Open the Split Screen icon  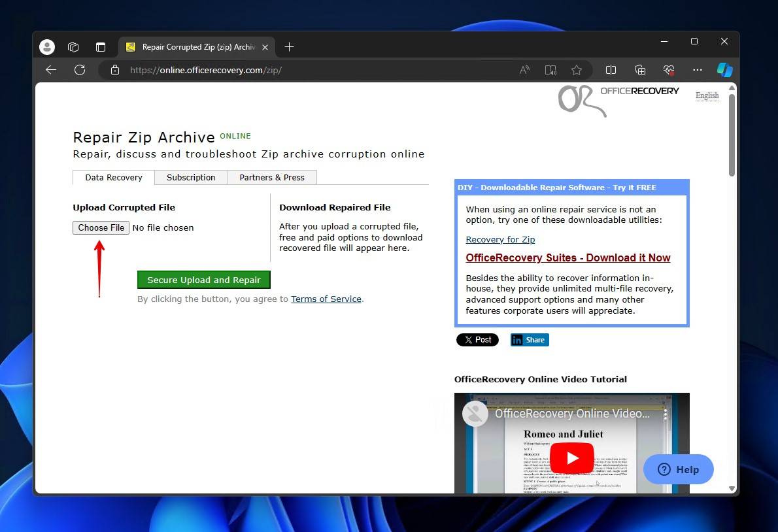click(611, 70)
